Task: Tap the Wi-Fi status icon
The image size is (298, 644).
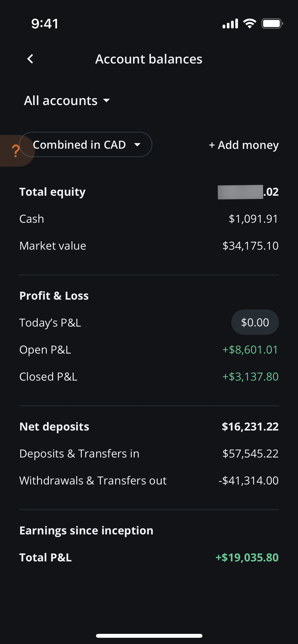Action: [250, 24]
